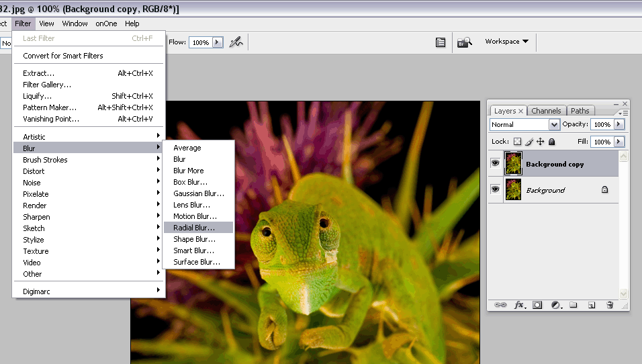Enable airbrush mode in options bar
This screenshot has height=364, width=642.
(x=236, y=42)
